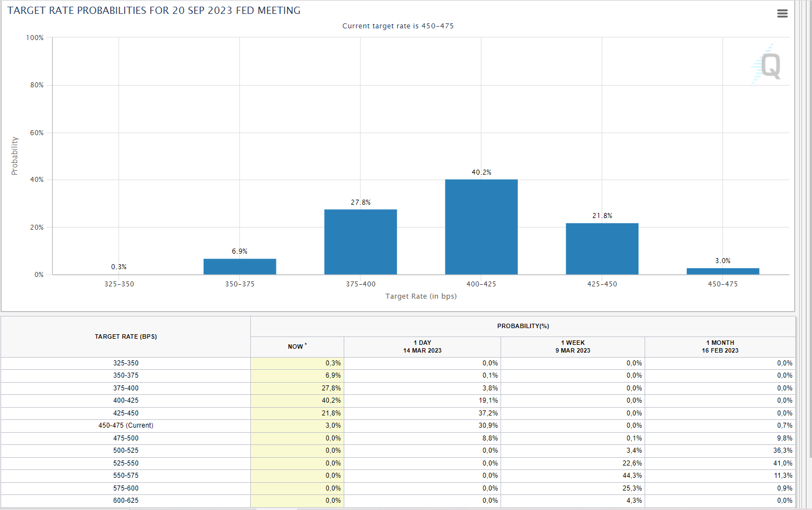
Task: Click the TARGET RATE (BPS) column header
Action: pyautogui.click(x=126, y=336)
